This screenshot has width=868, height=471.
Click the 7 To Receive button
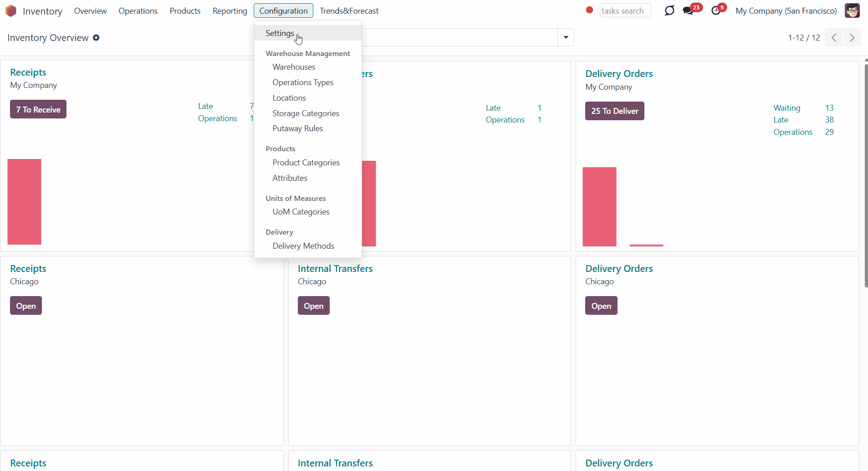pos(38,109)
